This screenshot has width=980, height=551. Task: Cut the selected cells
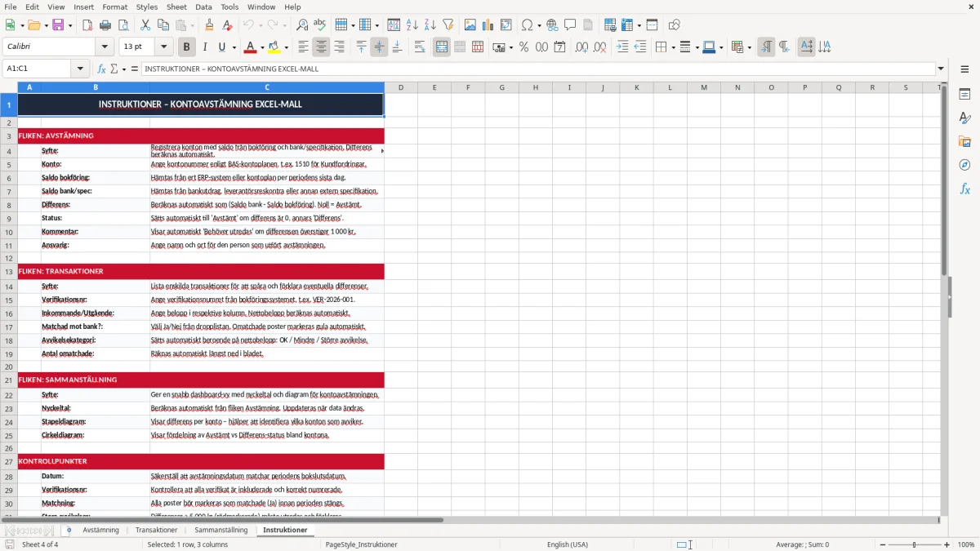pos(145,25)
